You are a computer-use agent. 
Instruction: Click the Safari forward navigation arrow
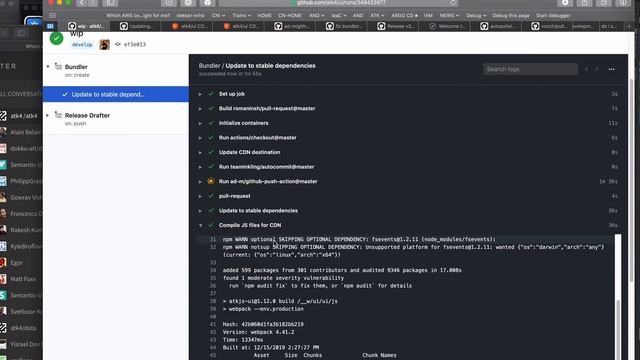coord(93,3)
